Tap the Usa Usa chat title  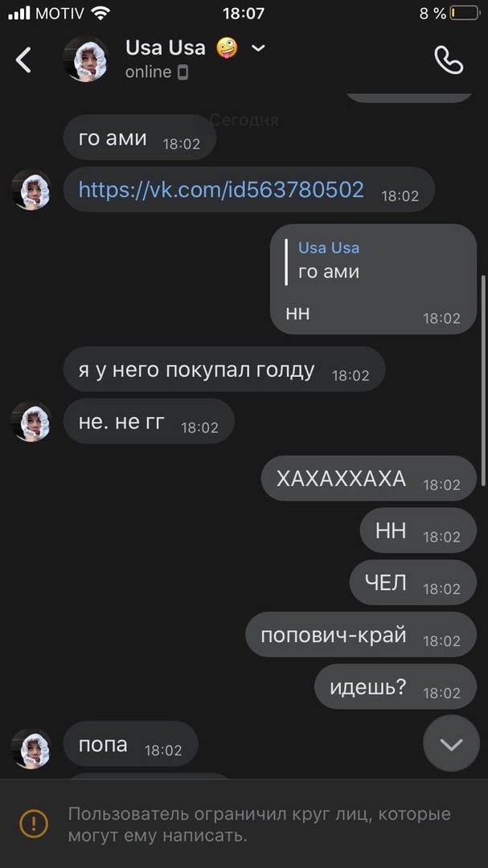point(166,48)
